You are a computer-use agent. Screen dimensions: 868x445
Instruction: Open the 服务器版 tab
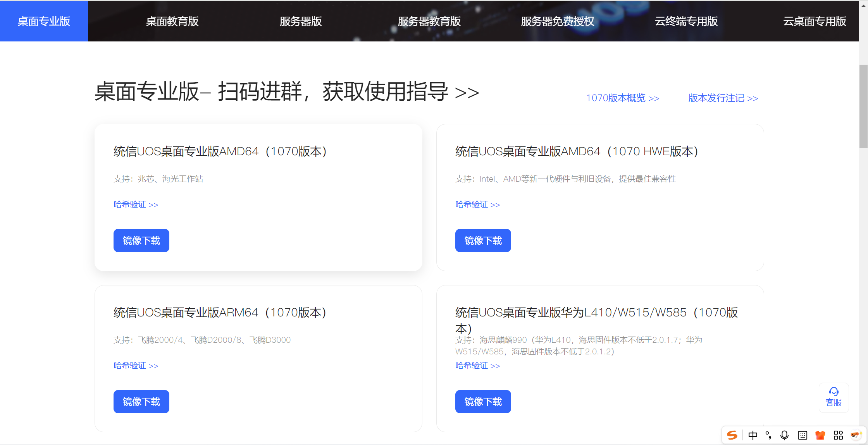pos(301,21)
